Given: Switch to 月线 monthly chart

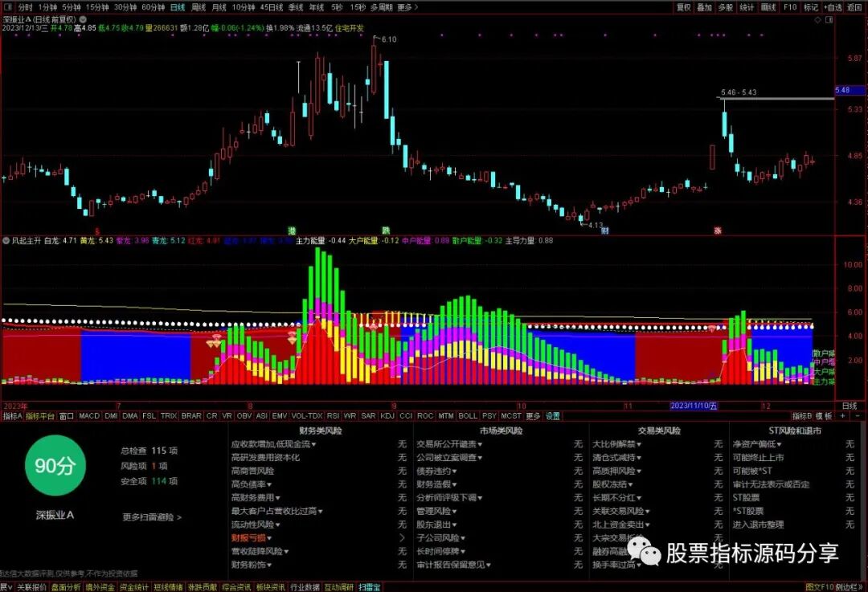Looking at the screenshot, I should tap(219, 7).
